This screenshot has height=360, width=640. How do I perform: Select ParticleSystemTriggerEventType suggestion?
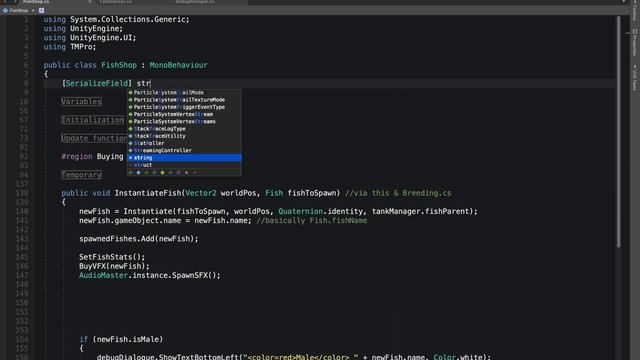pos(184,107)
